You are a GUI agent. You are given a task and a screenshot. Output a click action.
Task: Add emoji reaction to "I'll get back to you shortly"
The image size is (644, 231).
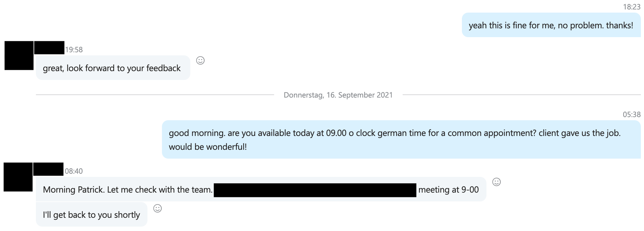pyautogui.click(x=157, y=208)
